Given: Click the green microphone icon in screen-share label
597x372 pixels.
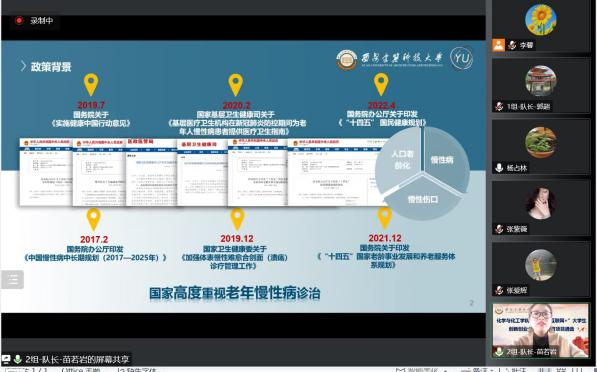Looking at the screenshot, I should pos(17,359).
